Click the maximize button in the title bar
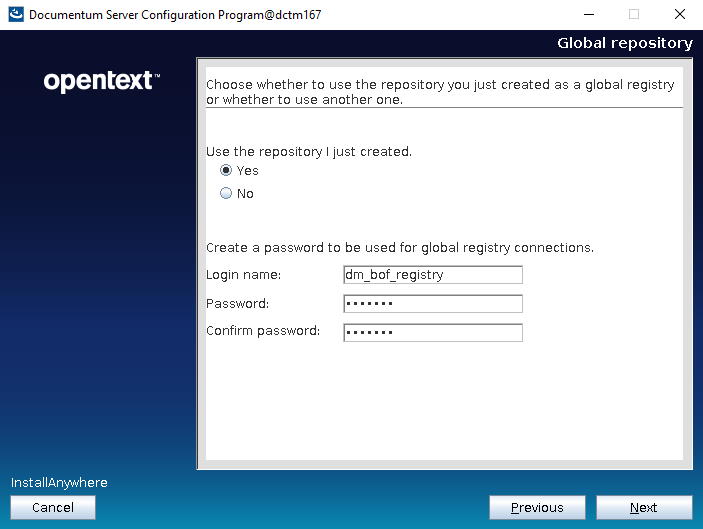The width and height of the screenshot is (703, 529). tap(633, 14)
